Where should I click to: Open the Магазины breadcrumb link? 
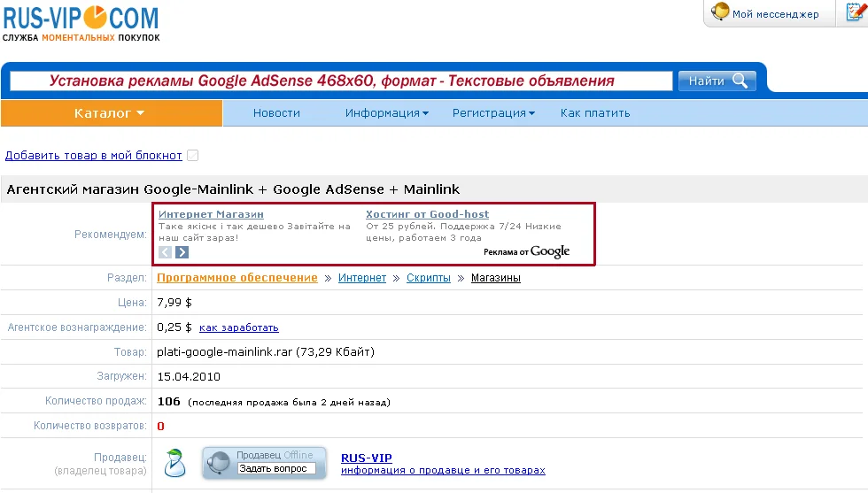495,278
